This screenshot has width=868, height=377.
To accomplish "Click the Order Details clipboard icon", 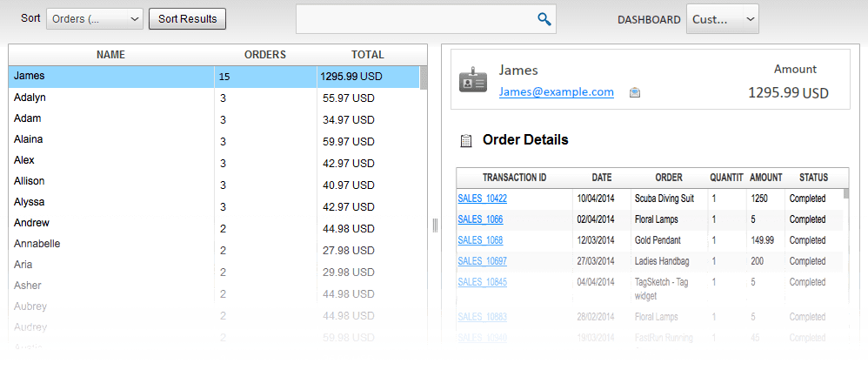I will 466,141.
